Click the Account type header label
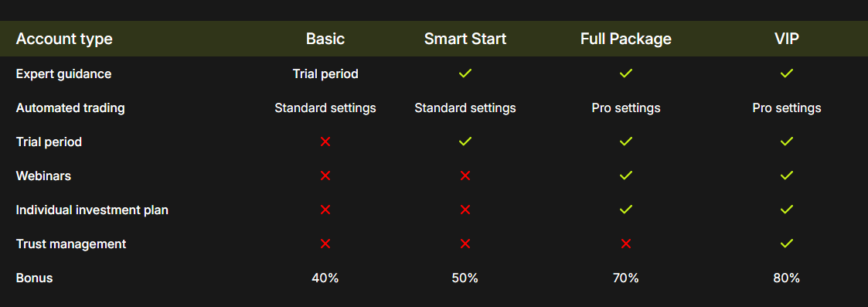 point(64,39)
